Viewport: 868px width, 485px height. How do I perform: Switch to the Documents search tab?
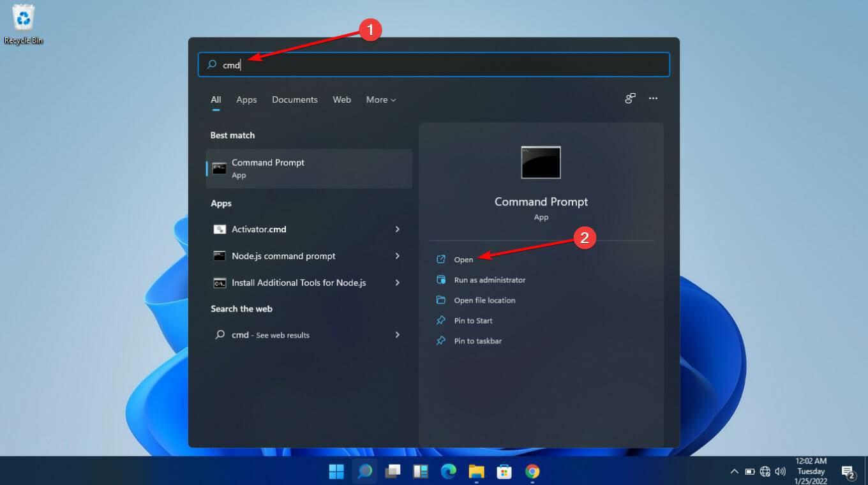click(x=294, y=100)
